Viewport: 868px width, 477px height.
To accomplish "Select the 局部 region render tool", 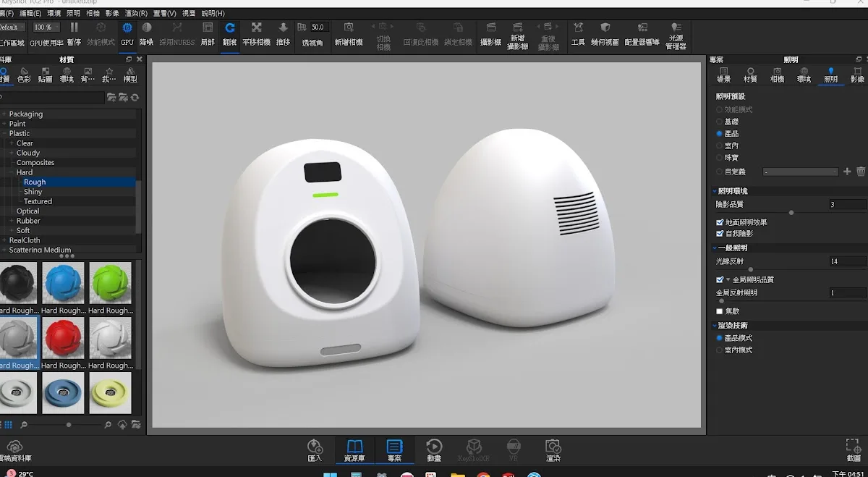I will (208, 33).
